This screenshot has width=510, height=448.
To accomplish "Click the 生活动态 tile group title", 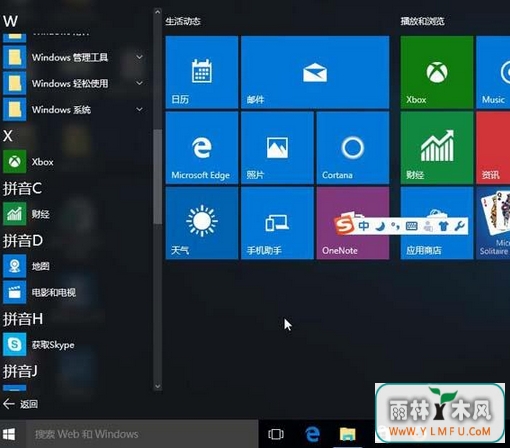I will coord(183,21).
